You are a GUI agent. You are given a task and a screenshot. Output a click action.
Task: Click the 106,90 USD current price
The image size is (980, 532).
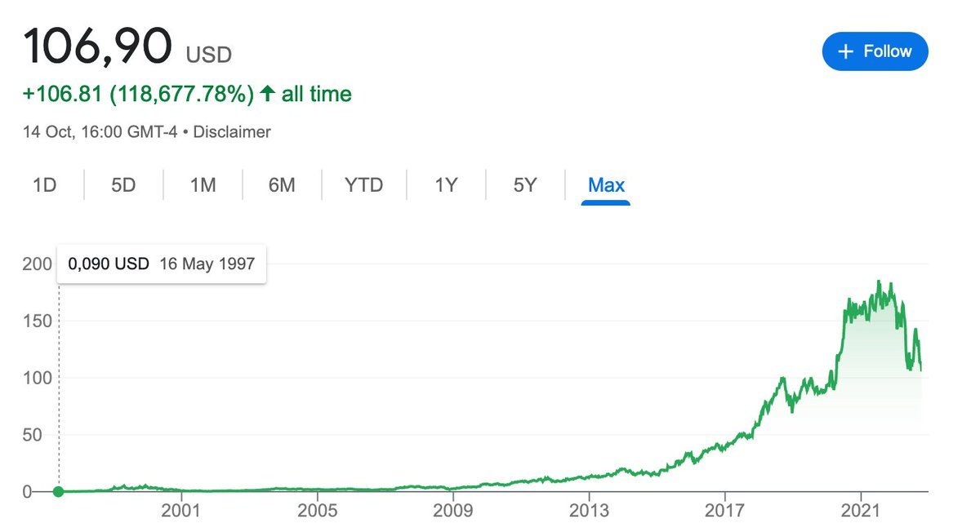click(98, 47)
